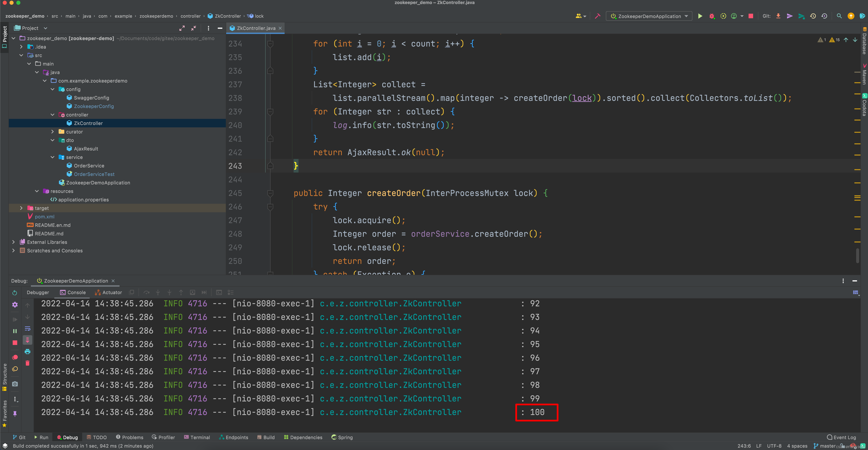868x450 pixels.
Task: Toggle Structure tool window side button
Action: point(4,377)
